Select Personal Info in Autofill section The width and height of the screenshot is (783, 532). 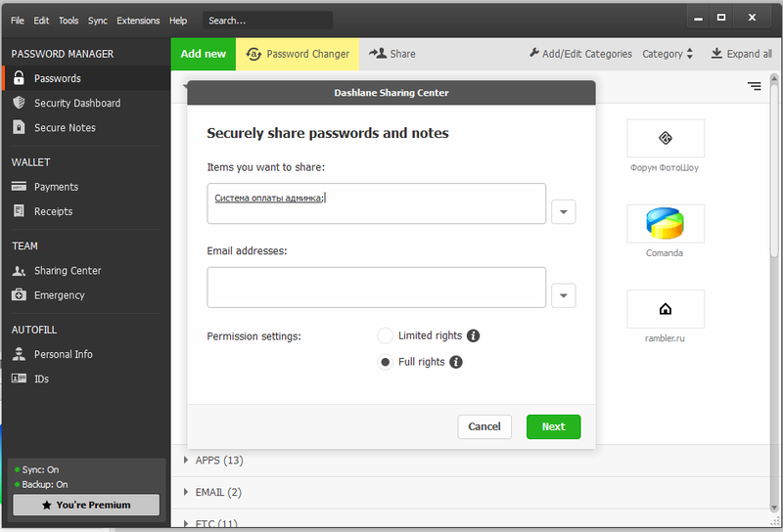[86, 354]
